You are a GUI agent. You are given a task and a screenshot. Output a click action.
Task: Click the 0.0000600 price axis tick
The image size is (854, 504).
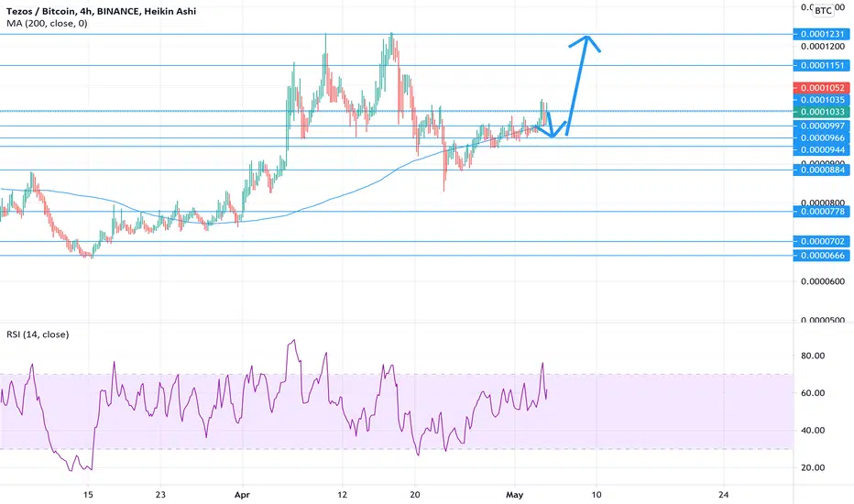[x=823, y=281]
